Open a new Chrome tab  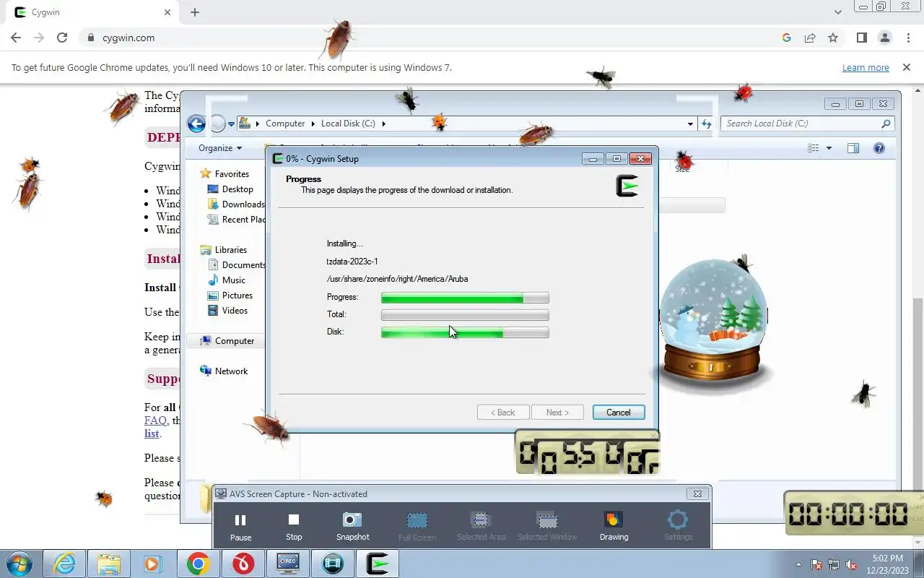tap(195, 12)
